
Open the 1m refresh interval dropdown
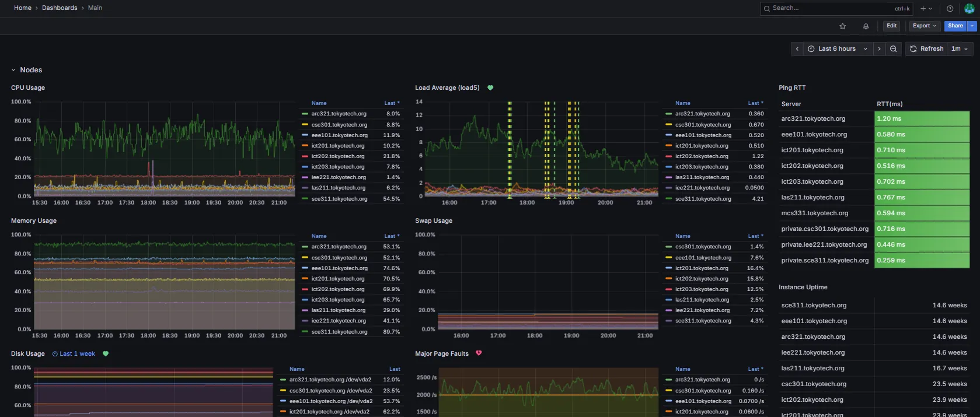(959, 49)
